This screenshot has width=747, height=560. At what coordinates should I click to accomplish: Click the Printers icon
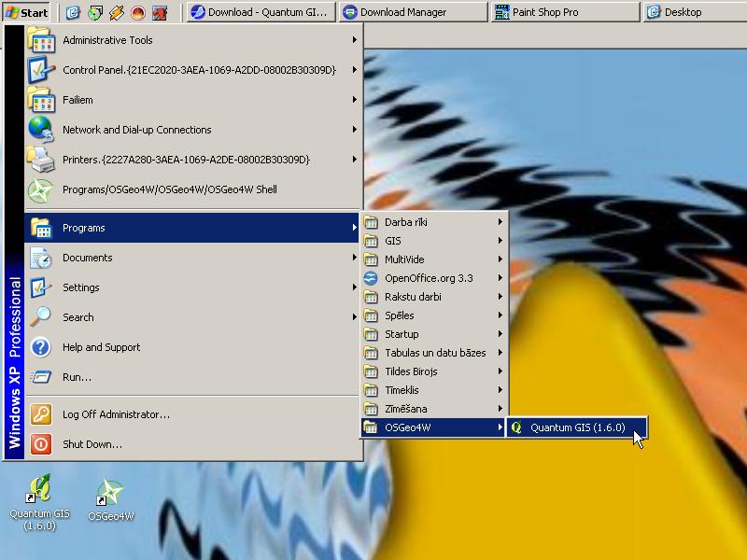[41, 160]
